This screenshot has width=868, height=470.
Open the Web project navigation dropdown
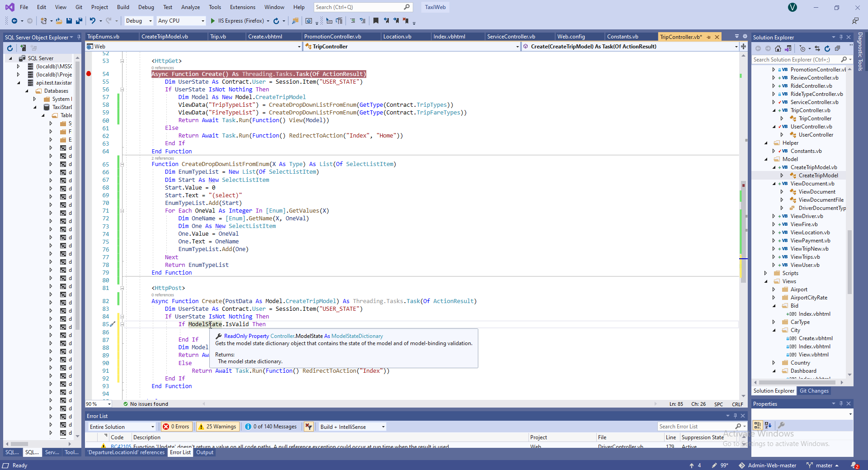click(x=193, y=47)
